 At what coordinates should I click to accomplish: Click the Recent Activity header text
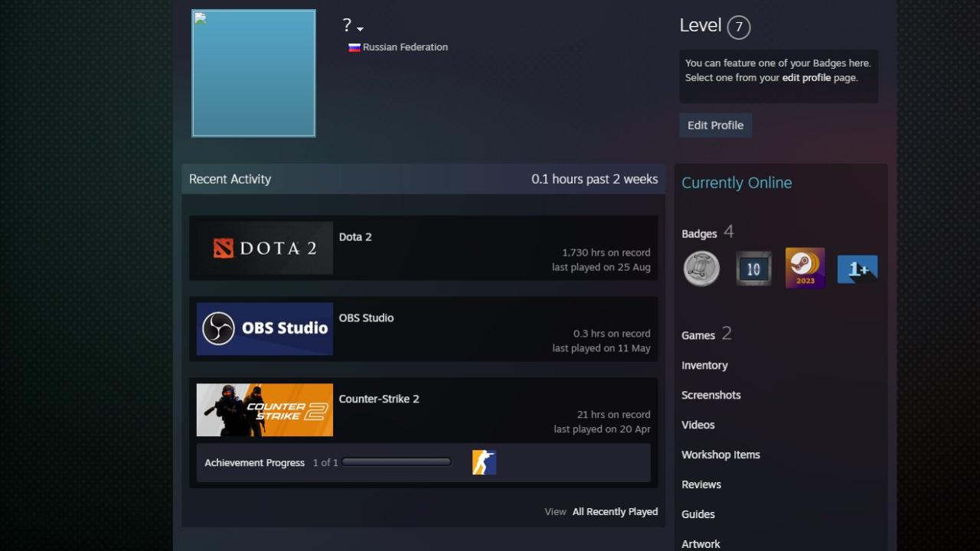point(230,179)
